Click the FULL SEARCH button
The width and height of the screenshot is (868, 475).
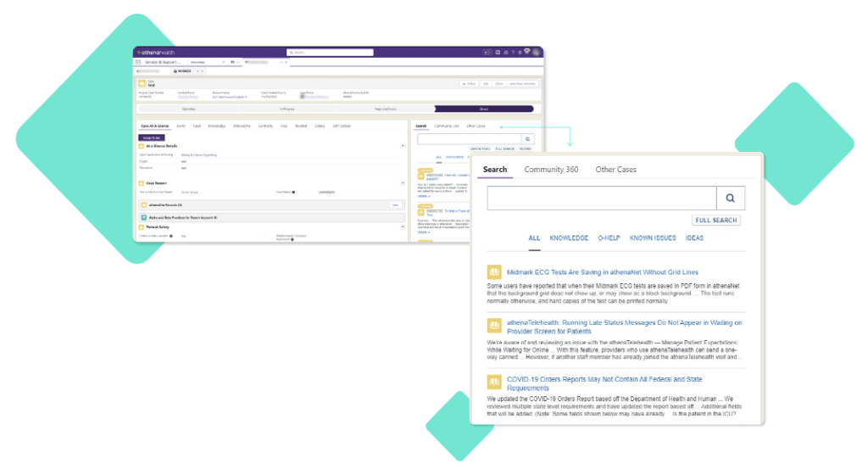click(x=715, y=221)
